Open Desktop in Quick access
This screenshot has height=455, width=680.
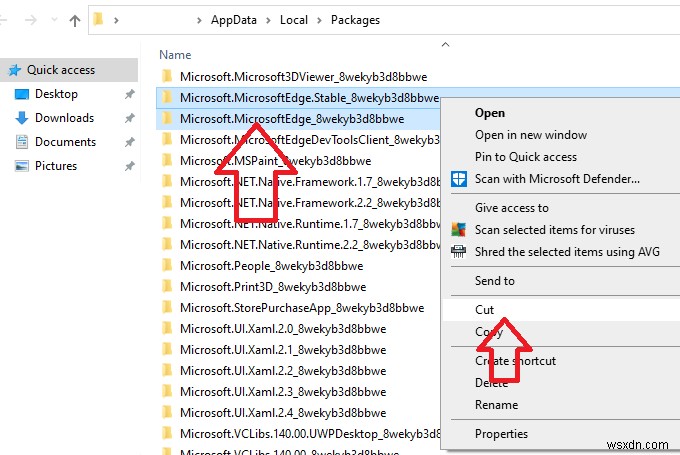coord(56,94)
